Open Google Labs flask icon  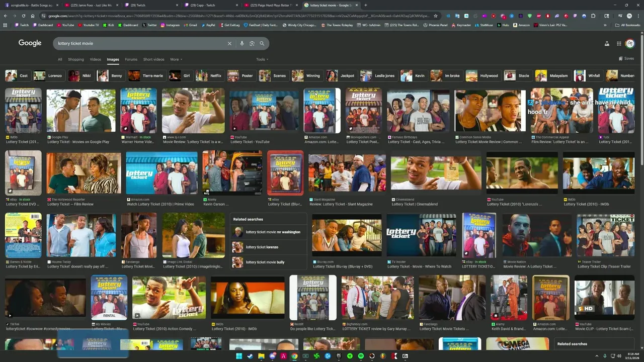(x=607, y=44)
